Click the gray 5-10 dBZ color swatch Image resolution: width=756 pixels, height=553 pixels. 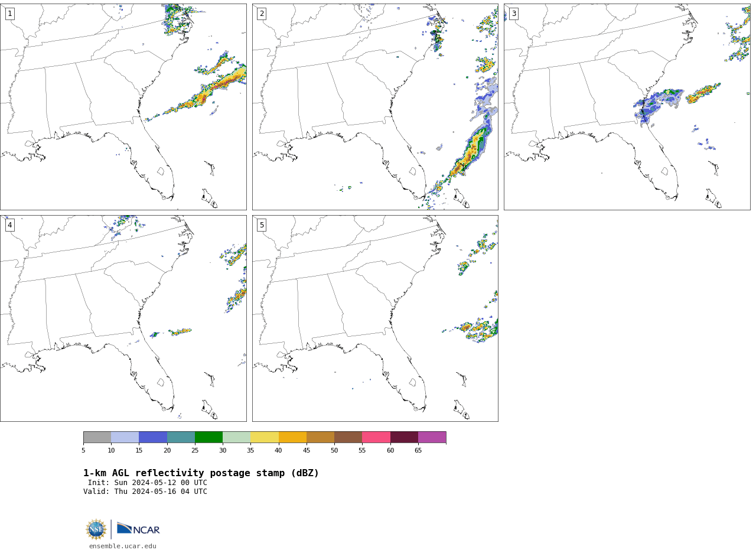click(97, 437)
